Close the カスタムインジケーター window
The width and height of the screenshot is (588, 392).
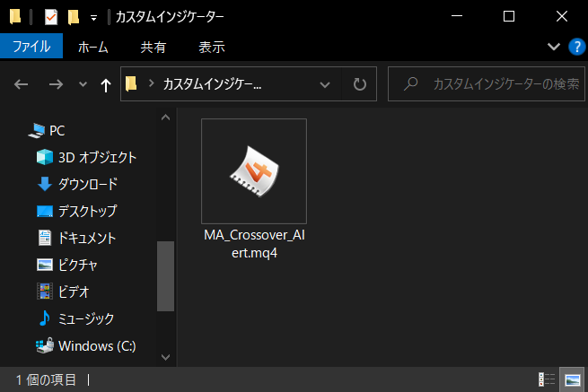[x=562, y=16]
